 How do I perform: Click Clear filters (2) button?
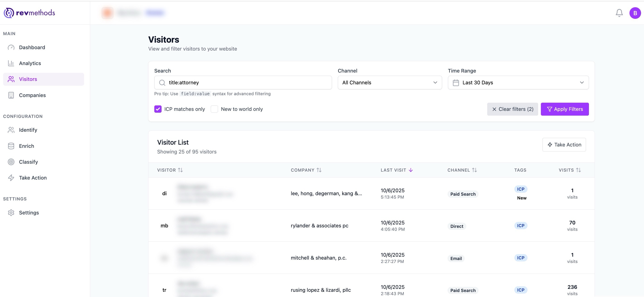pyautogui.click(x=513, y=109)
